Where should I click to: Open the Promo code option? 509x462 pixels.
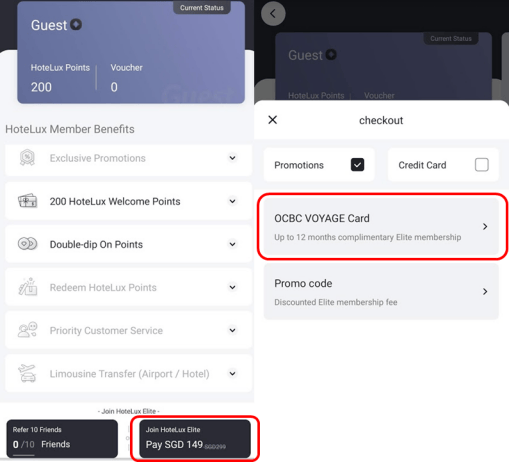[381, 292]
